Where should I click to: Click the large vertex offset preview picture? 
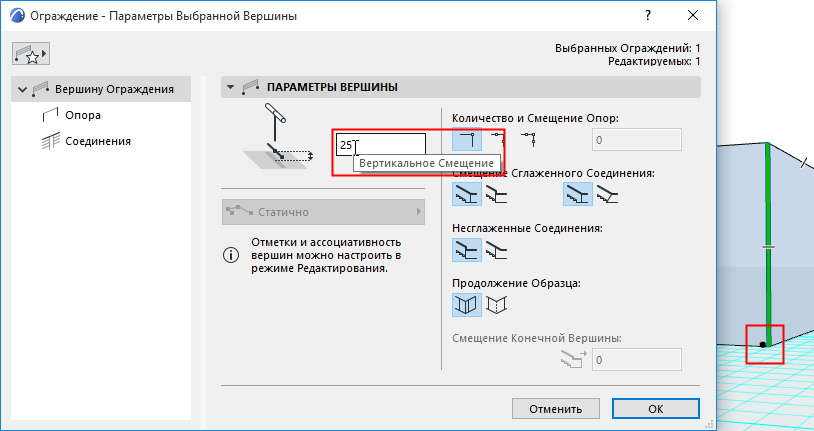point(279,140)
